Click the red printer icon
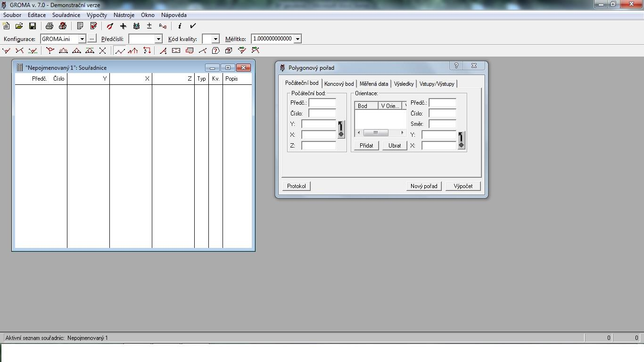Viewport: 644px width, 362px height. [x=62, y=26]
